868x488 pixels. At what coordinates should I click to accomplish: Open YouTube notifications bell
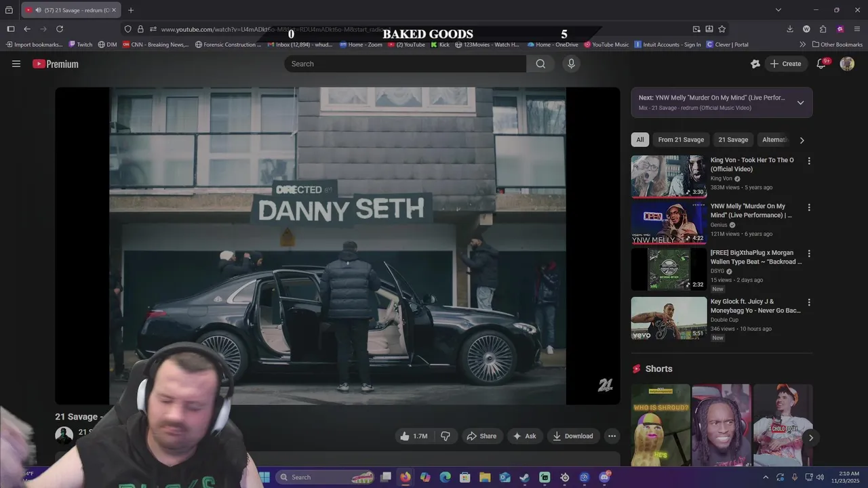pos(821,64)
